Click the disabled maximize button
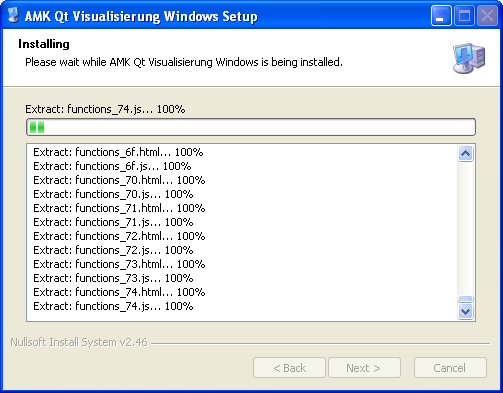 pos(464,15)
